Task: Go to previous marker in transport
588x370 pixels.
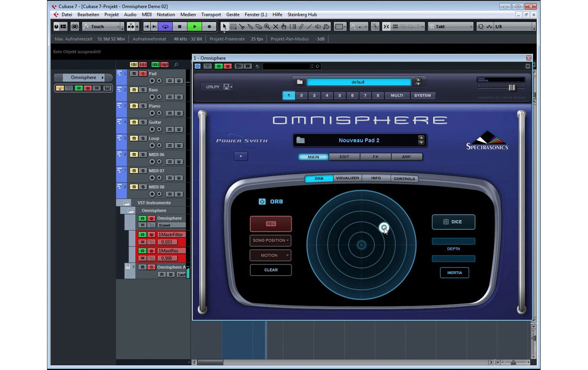Action: click(147, 26)
